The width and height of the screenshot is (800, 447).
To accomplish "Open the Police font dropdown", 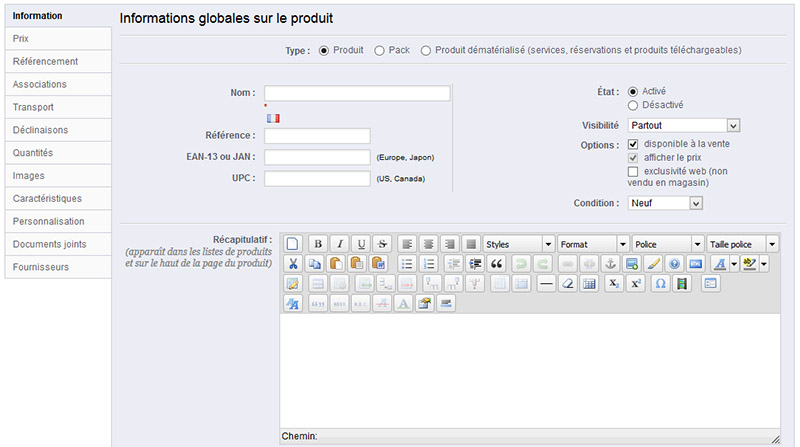I will pos(668,244).
